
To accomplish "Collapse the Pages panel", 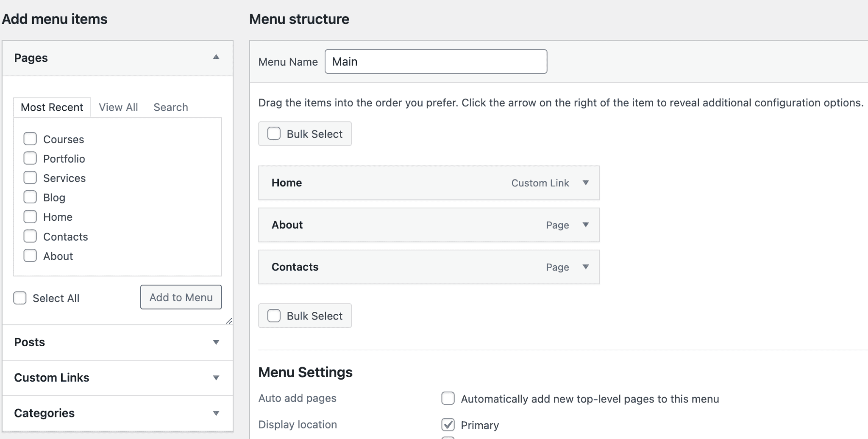I will coord(216,57).
